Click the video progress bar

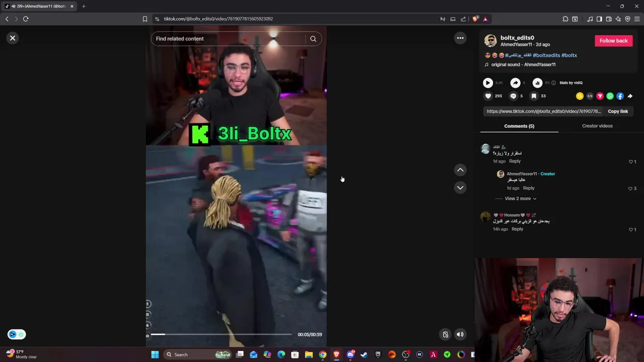point(221,334)
